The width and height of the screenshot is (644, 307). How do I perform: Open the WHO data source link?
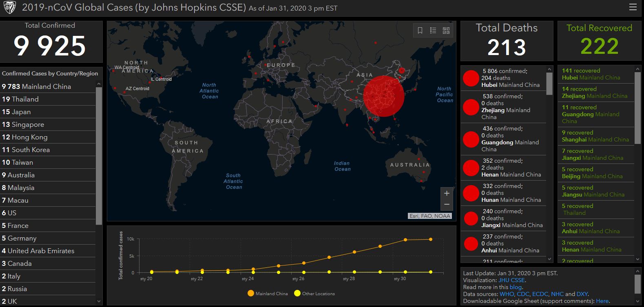(507, 294)
